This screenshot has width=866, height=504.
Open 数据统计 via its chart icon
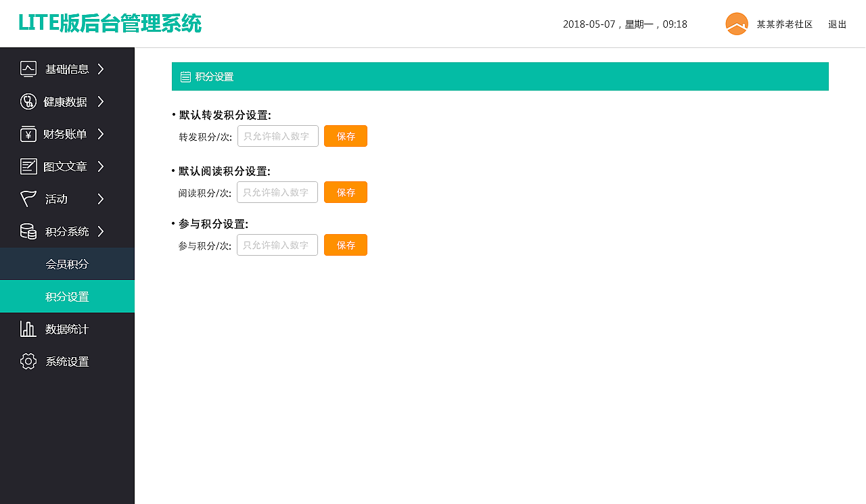[x=28, y=328]
